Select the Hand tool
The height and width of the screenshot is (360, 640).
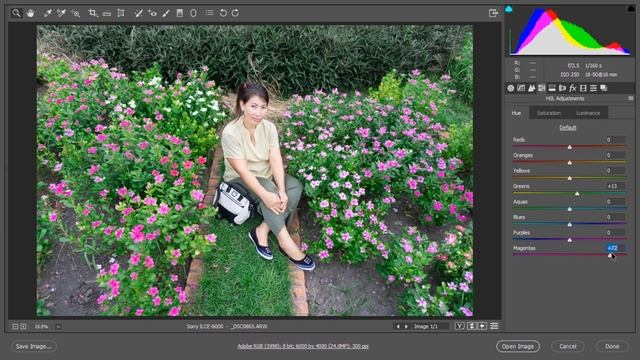30,13
